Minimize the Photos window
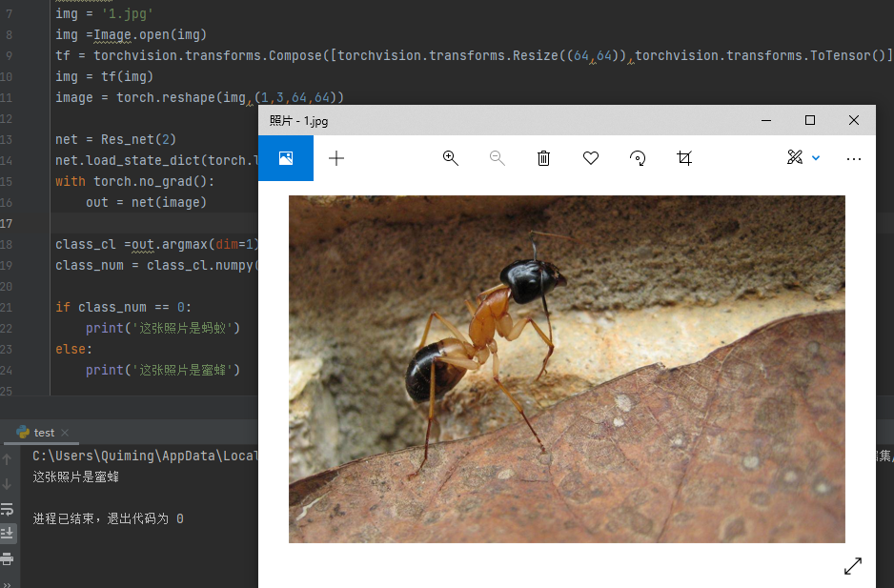894x588 pixels. (x=766, y=120)
